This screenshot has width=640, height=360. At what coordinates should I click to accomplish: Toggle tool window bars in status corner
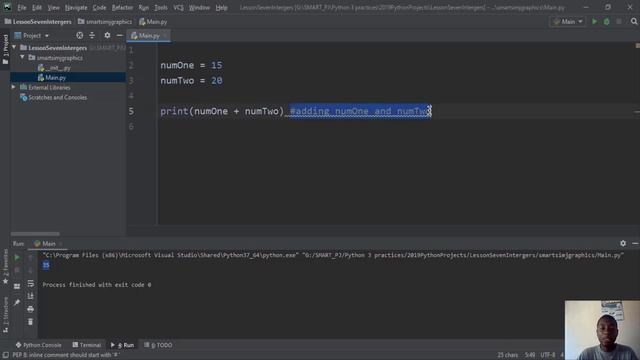pyautogui.click(x=5, y=355)
